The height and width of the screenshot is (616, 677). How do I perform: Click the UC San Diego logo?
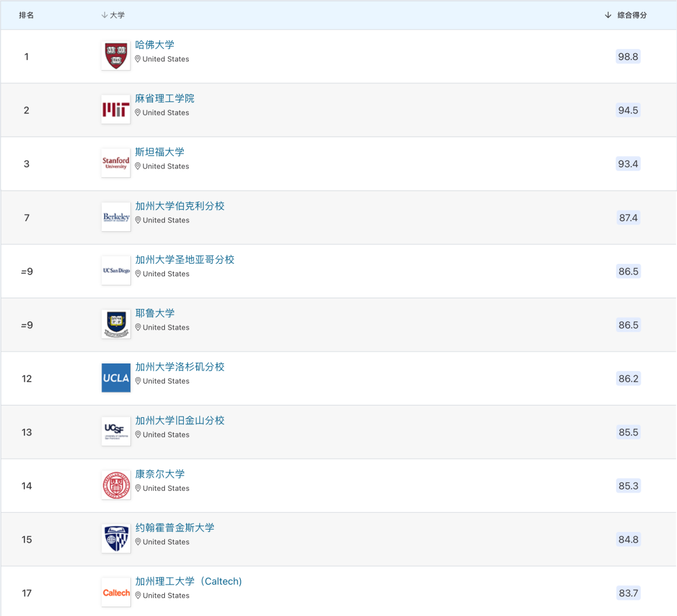[116, 271]
